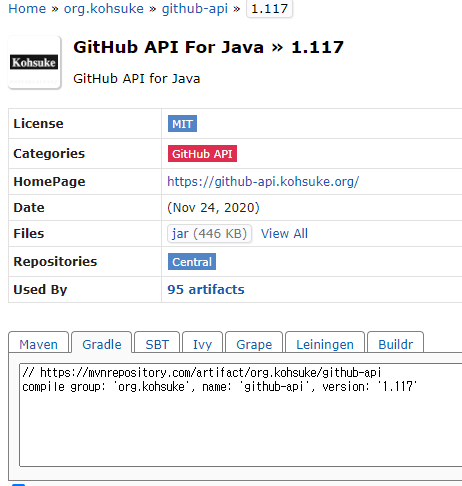Click the License row label
Viewport: 462px width, 486px height.
[x=38, y=124]
